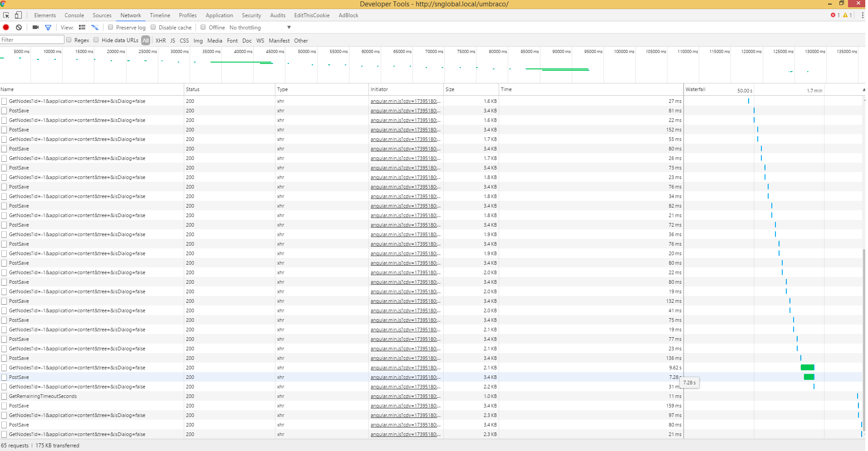This screenshot has height=451, width=868.
Task: Switch to the Timeline tab
Action: 160,15
